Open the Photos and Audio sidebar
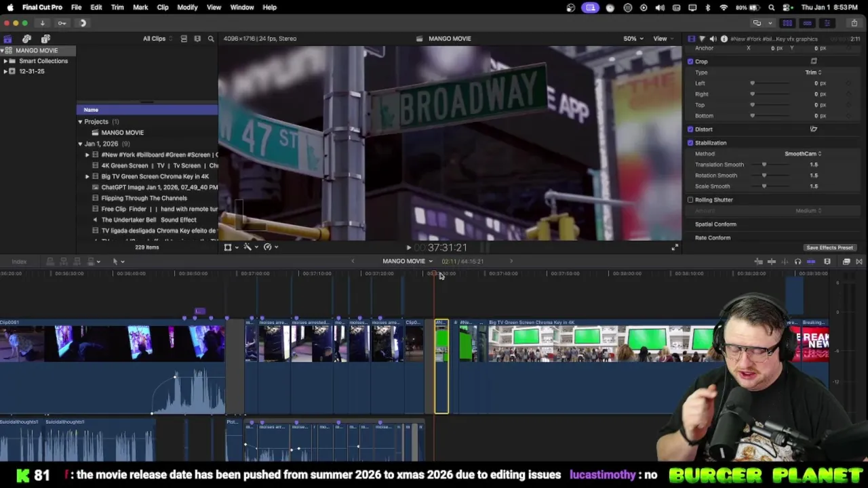Image resolution: width=868 pixels, height=488 pixels. (26, 39)
